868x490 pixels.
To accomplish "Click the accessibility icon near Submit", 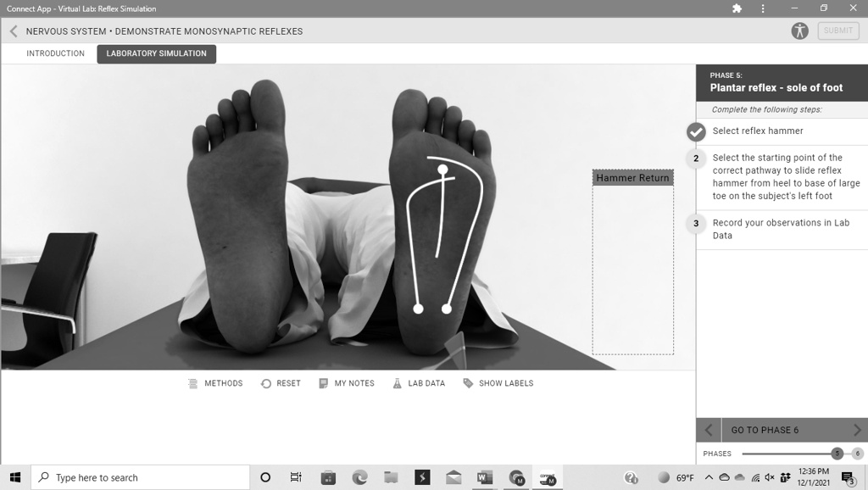I will pyautogui.click(x=799, y=31).
